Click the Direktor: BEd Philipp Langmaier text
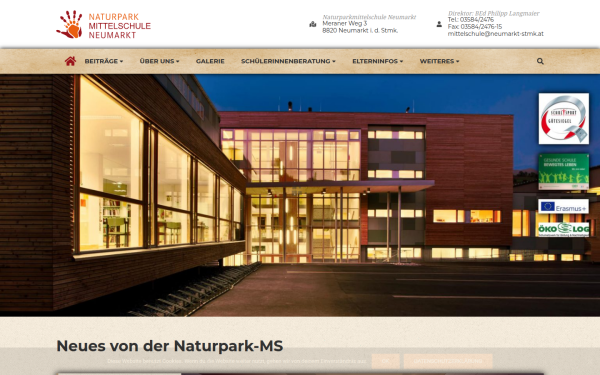The width and height of the screenshot is (600, 375). [x=494, y=13]
